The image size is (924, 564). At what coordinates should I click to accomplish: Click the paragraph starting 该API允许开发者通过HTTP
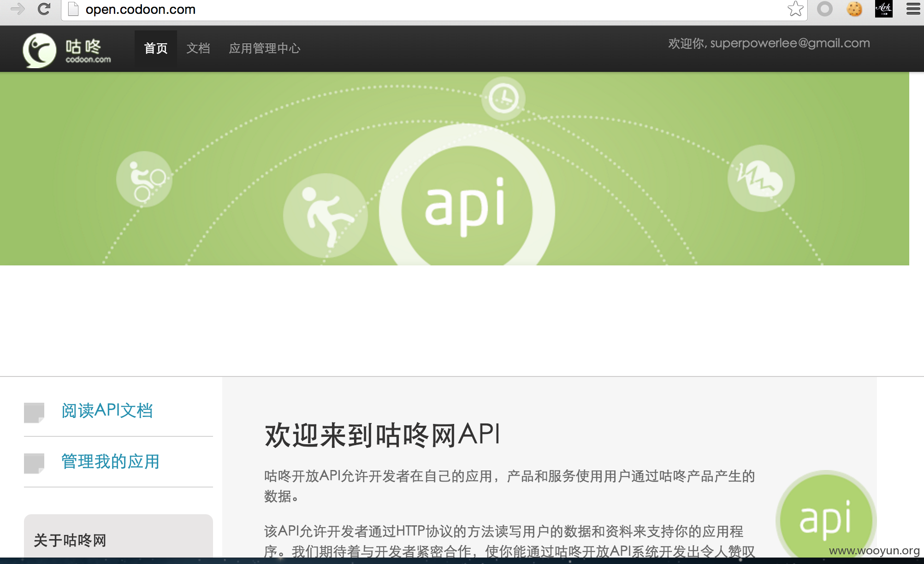(509, 541)
